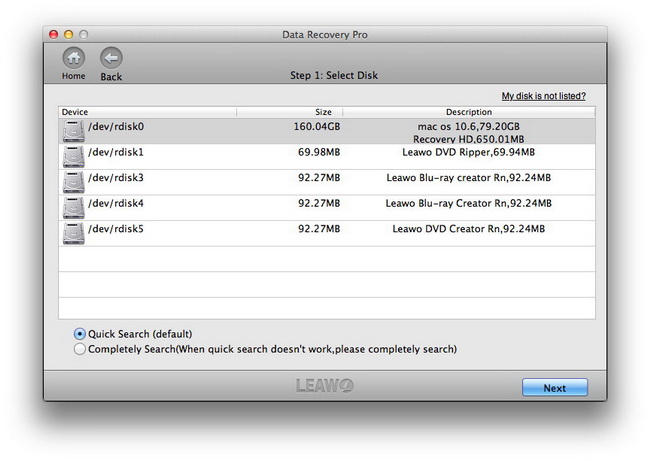Viewport: 650px width, 461px height.
Task: Click the disk icon for /dev/rdisk4
Action: [73, 208]
